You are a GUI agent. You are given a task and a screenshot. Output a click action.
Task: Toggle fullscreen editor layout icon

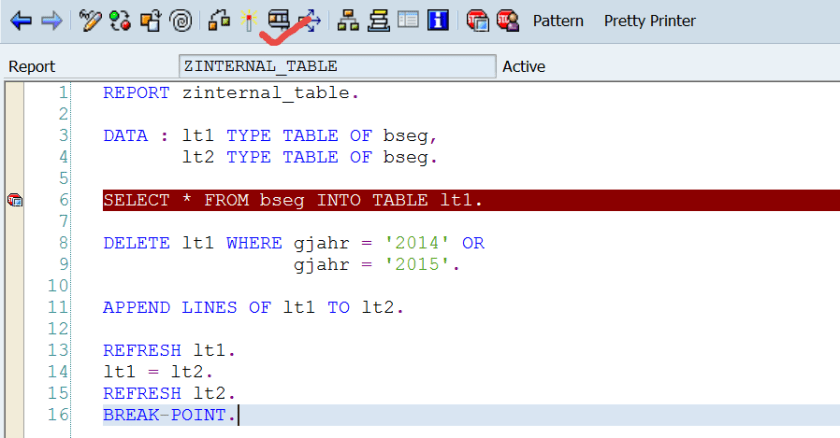pyautogui.click(x=408, y=20)
